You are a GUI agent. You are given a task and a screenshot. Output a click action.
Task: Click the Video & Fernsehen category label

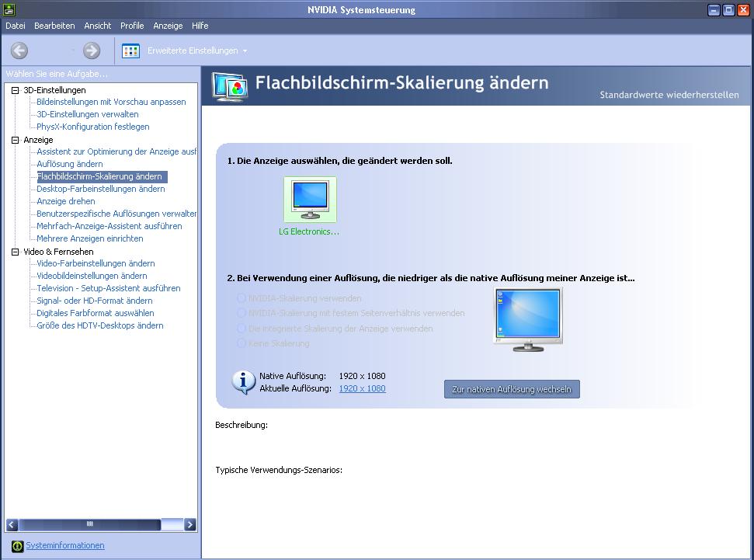pyautogui.click(x=59, y=252)
